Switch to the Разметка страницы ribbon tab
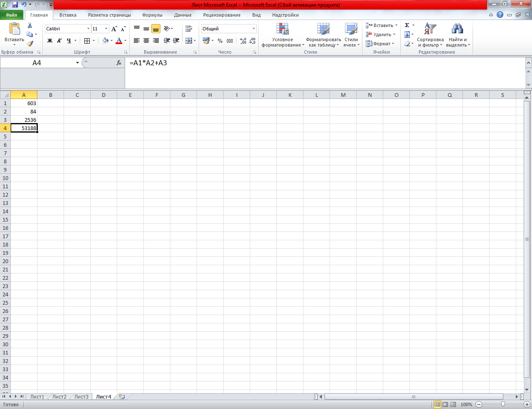 pos(109,15)
